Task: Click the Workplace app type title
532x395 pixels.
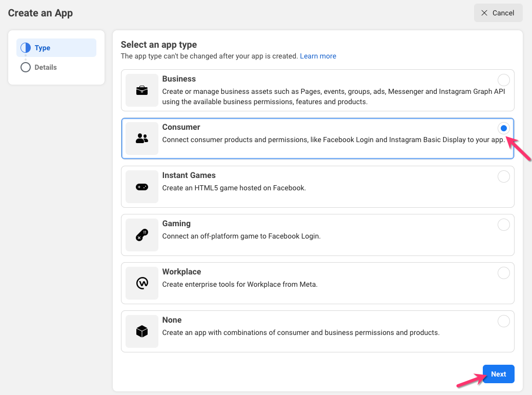Action: point(181,272)
